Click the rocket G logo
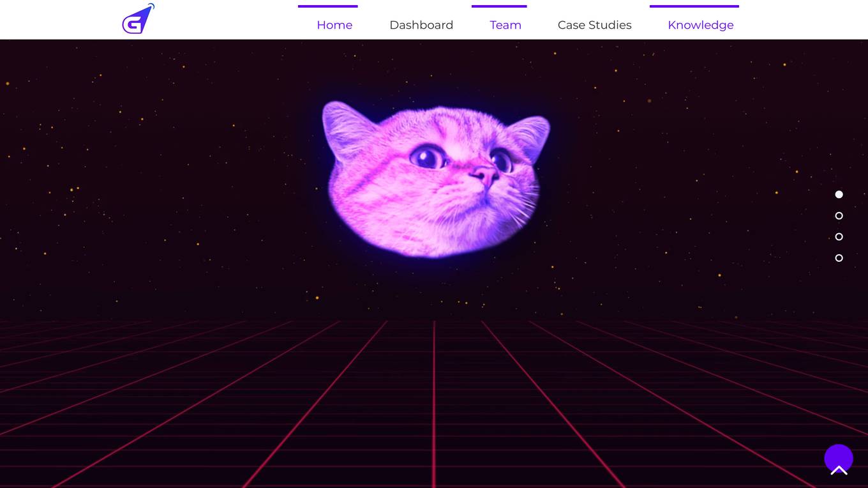Screen dimensions: 868x488 pyautogui.click(x=138, y=19)
